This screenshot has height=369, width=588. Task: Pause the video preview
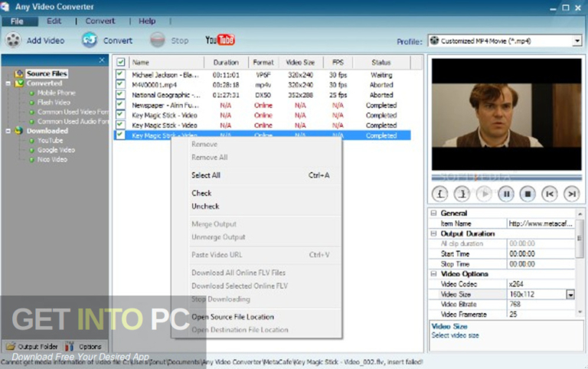[x=506, y=194]
